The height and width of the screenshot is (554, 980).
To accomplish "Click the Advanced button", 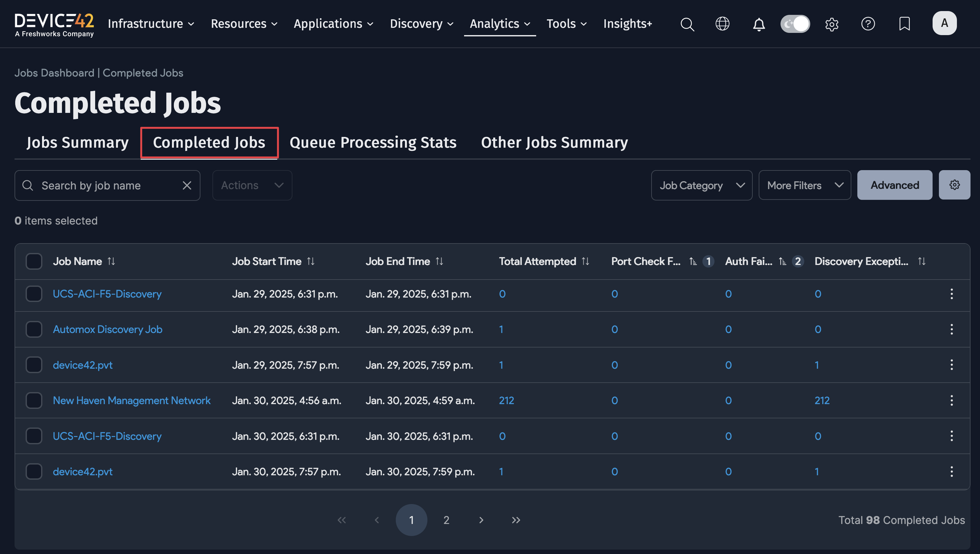I will (x=894, y=185).
